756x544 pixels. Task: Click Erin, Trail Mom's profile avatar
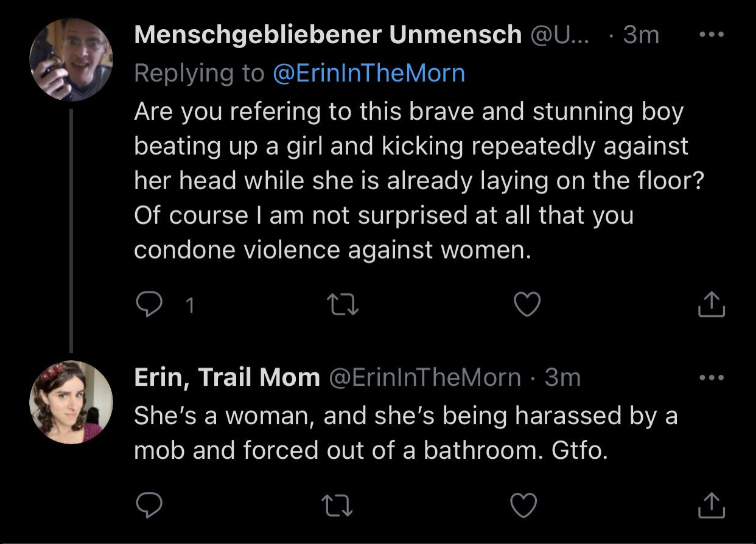(71, 402)
